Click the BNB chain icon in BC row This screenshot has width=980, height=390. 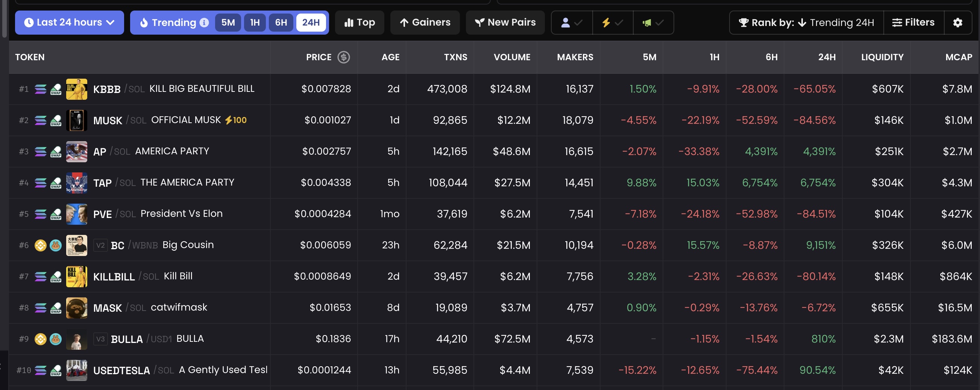40,245
